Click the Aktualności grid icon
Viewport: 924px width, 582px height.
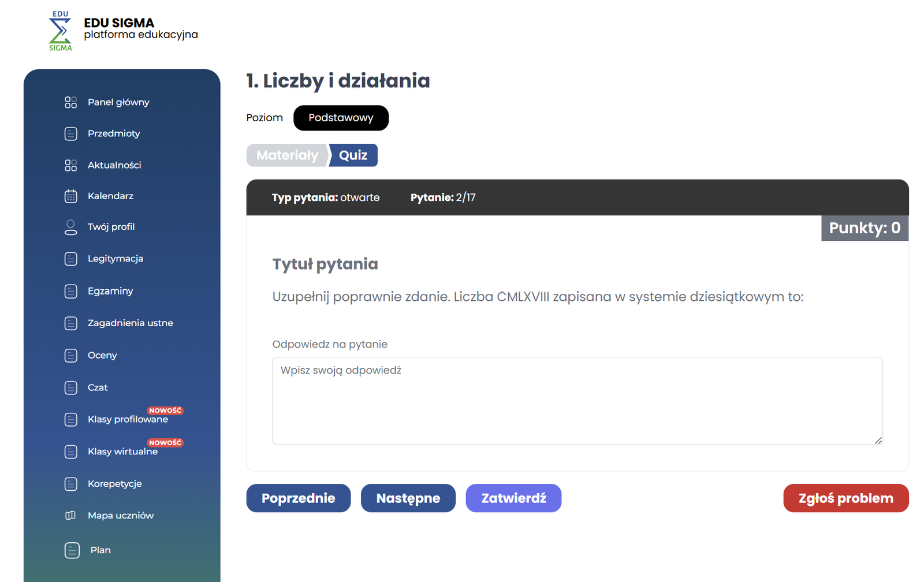70,166
